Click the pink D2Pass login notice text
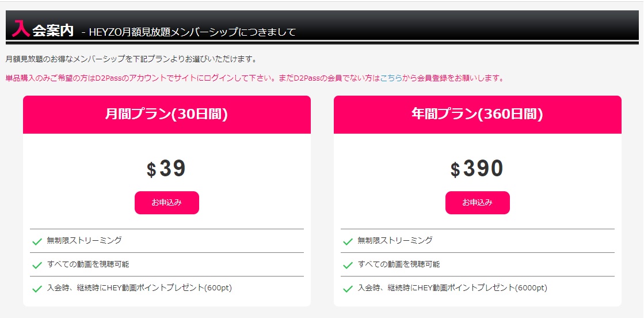Image resolution: width=644 pixels, height=318 pixels. [254, 78]
